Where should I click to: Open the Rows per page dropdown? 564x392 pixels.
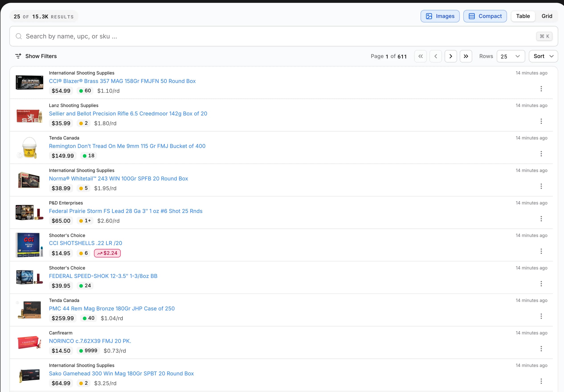(x=511, y=56)
